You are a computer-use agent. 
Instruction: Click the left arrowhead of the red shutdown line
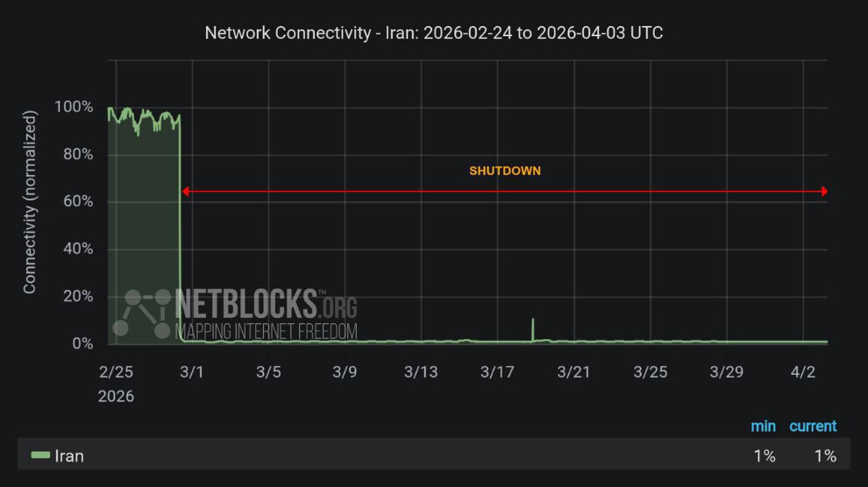(x=186, y=191)
